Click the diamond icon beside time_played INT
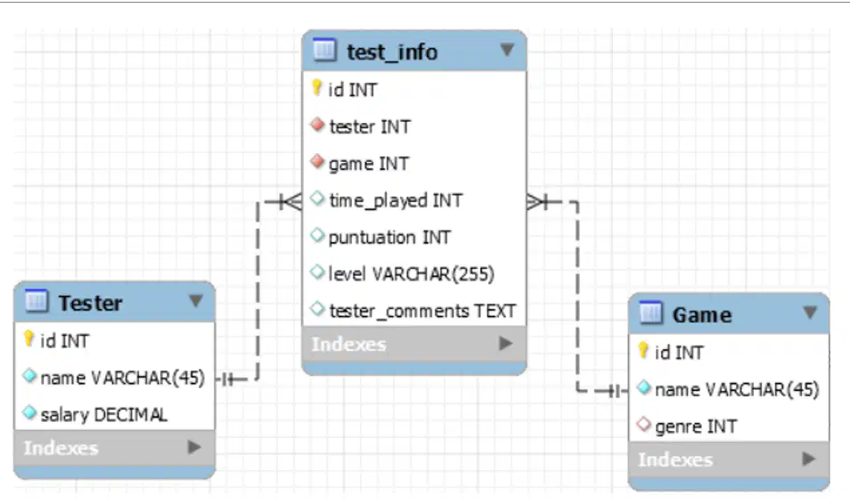Viewport: 850px width, 504px height. [x=318, y=199]
